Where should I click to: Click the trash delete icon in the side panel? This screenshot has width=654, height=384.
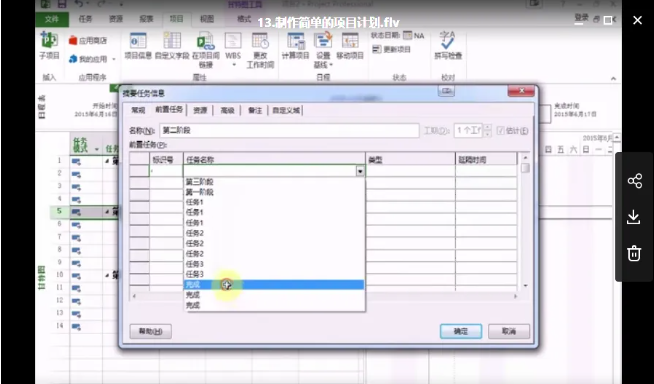click(634, 253)
